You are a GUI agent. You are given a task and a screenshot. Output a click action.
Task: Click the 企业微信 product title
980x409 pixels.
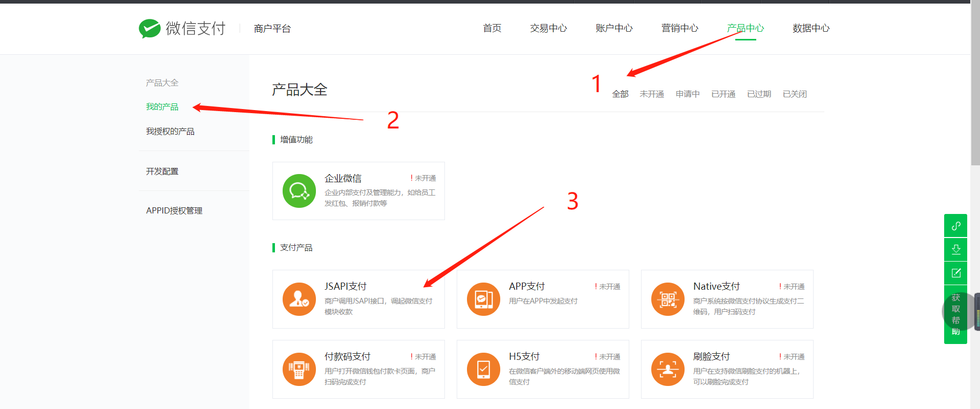343,178
